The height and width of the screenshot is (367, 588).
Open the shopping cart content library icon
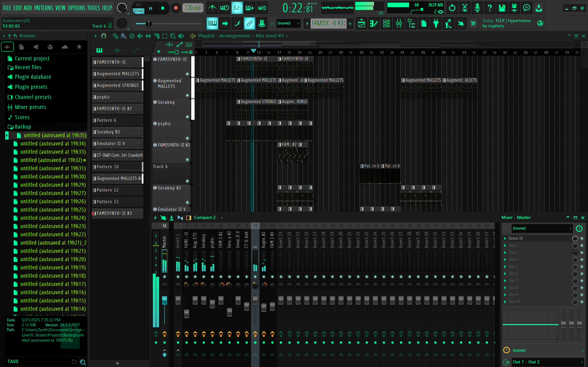coord(473,23)
